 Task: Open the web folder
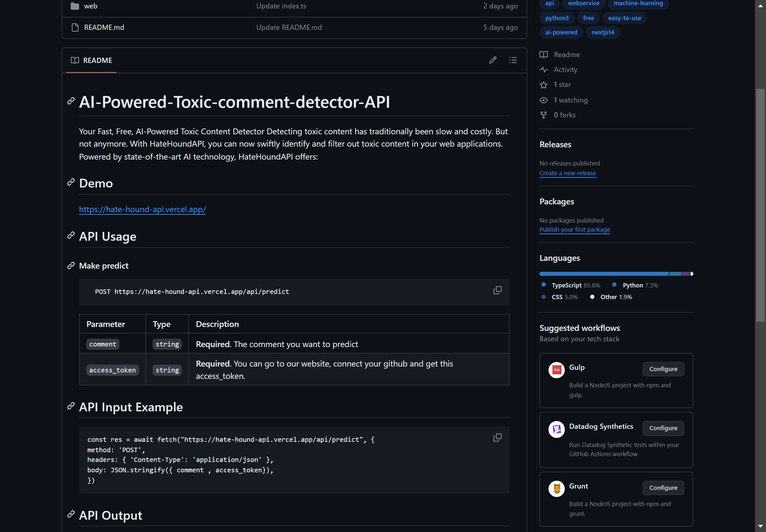click(x=90, y=6)
